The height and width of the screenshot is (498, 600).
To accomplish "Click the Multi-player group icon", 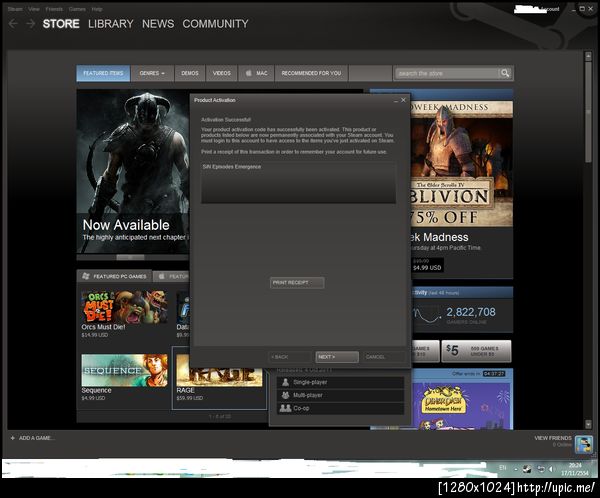I will (x=285, y=395).
